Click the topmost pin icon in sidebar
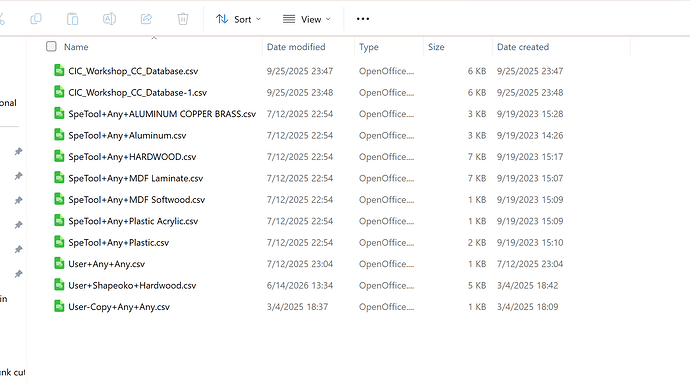 point(18,151)
